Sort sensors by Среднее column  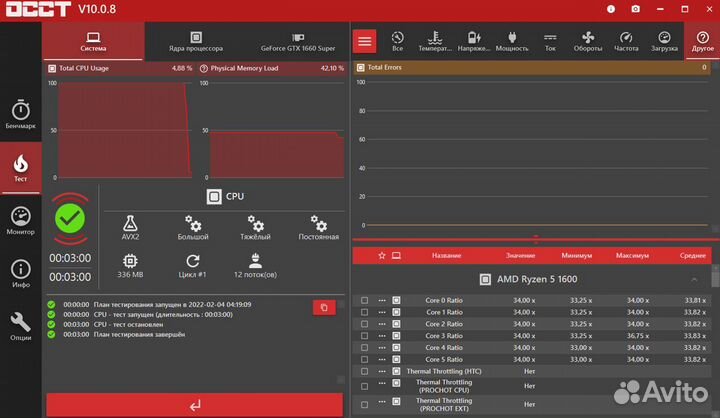[x=692, y=255]
